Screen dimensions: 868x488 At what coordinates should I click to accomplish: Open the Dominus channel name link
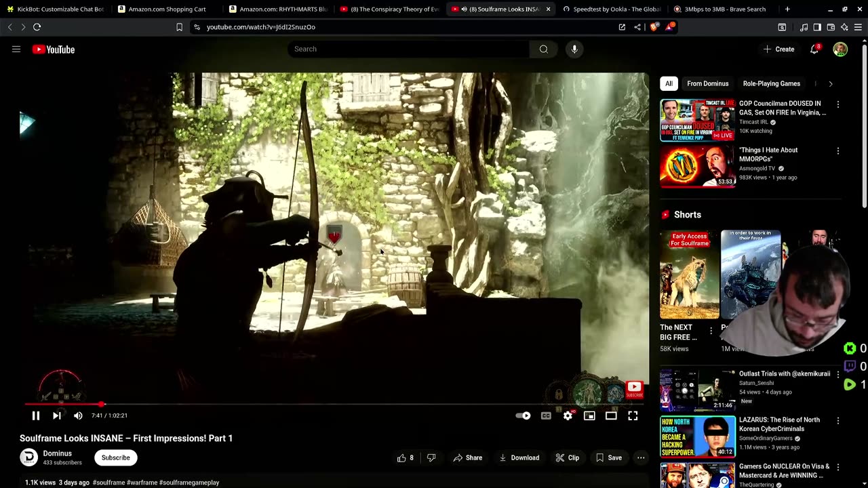click(57, 453)
